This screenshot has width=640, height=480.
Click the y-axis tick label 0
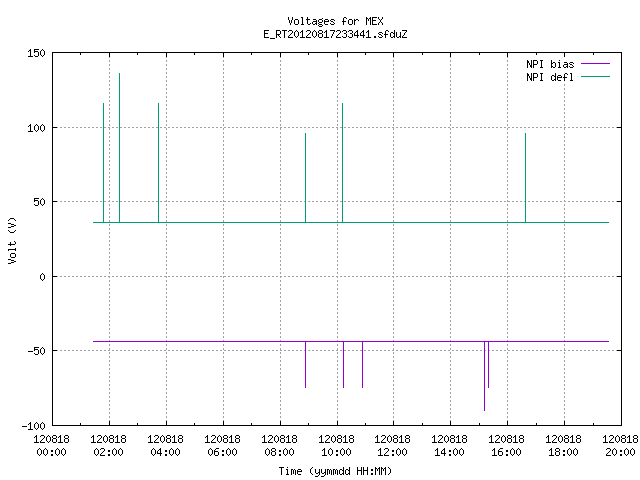point(42,277)
